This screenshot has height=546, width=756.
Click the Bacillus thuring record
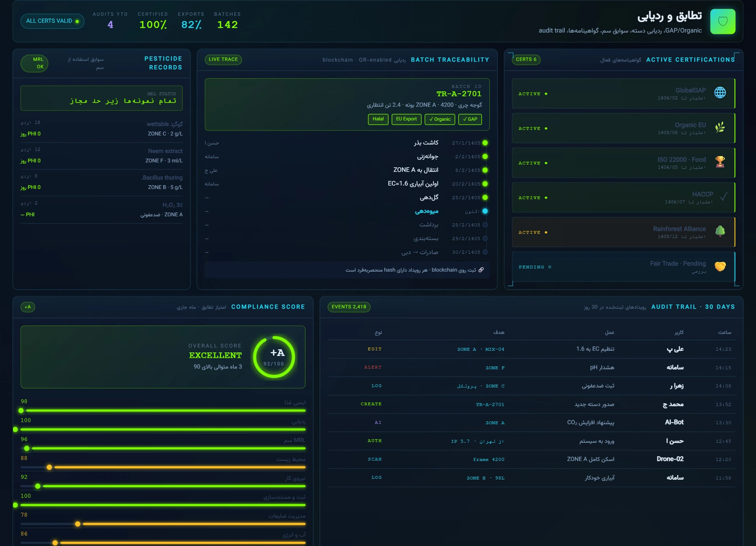(x=102, y=183)
